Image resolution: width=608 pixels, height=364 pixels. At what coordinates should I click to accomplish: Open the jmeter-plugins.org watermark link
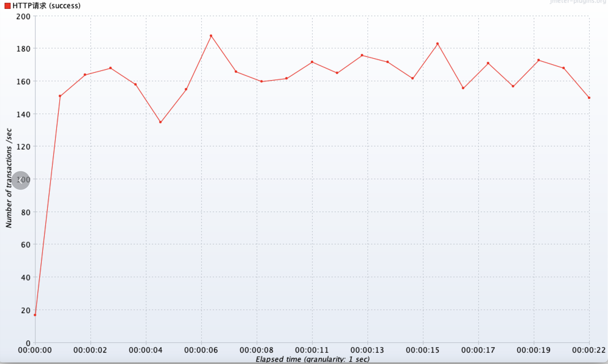[578, 2]
